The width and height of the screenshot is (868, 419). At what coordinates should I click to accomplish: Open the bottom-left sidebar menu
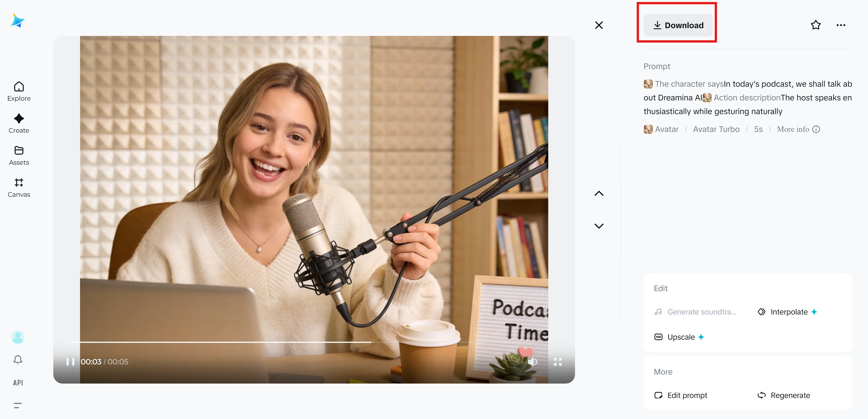[18, 405]
